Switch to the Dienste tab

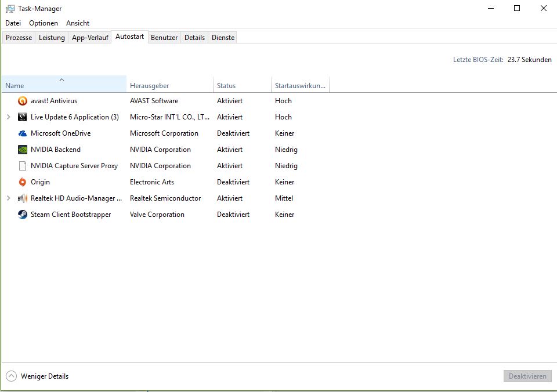click(223, 38)
